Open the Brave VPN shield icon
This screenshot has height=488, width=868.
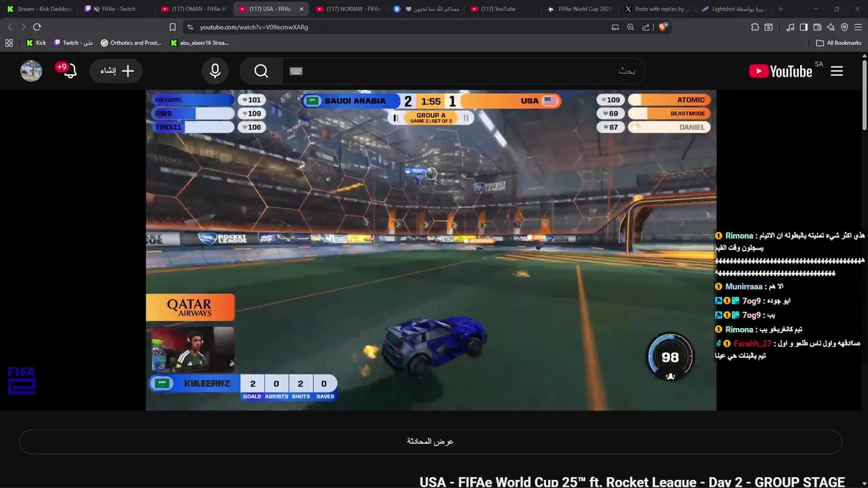coord(844,27)
